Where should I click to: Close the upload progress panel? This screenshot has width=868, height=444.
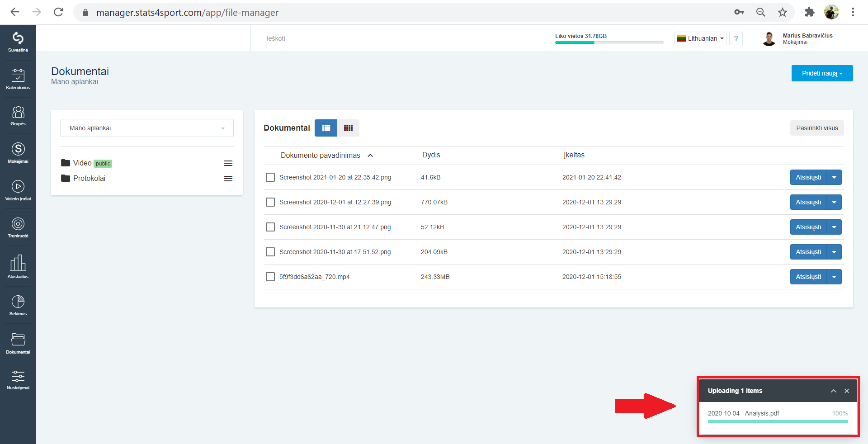coord(847,391)
